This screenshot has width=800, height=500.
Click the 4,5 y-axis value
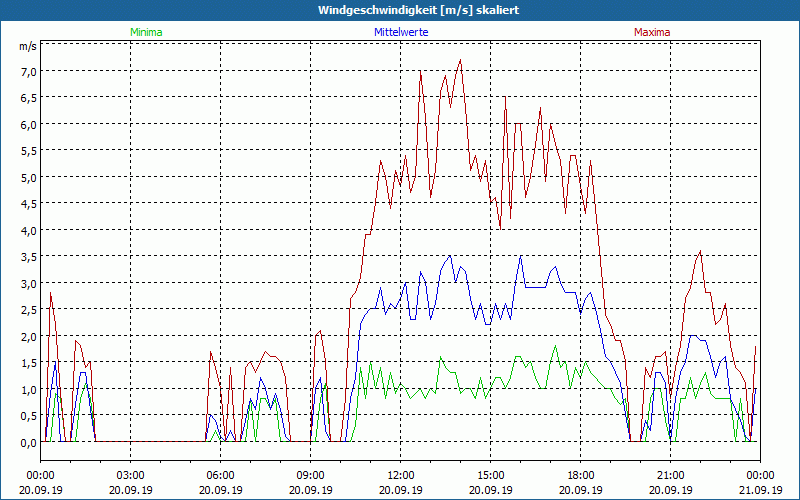tap(28, 204)
